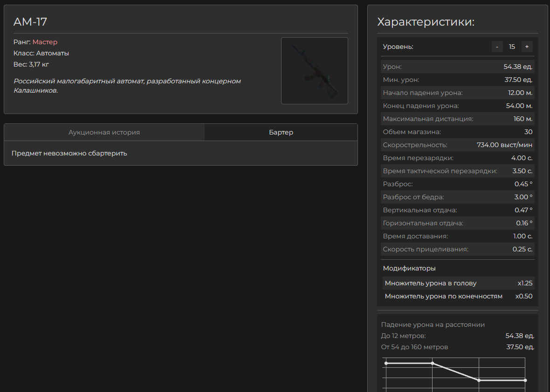Click the Уровень: label
Screen dimensions: 550x392
tap(398, 47)
